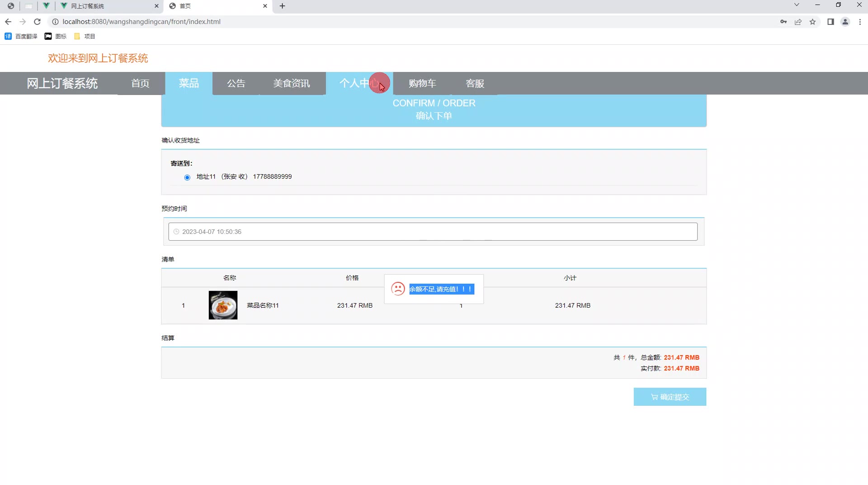
Task: Click the browser back arrow
Action: click(x=8, y=22)
